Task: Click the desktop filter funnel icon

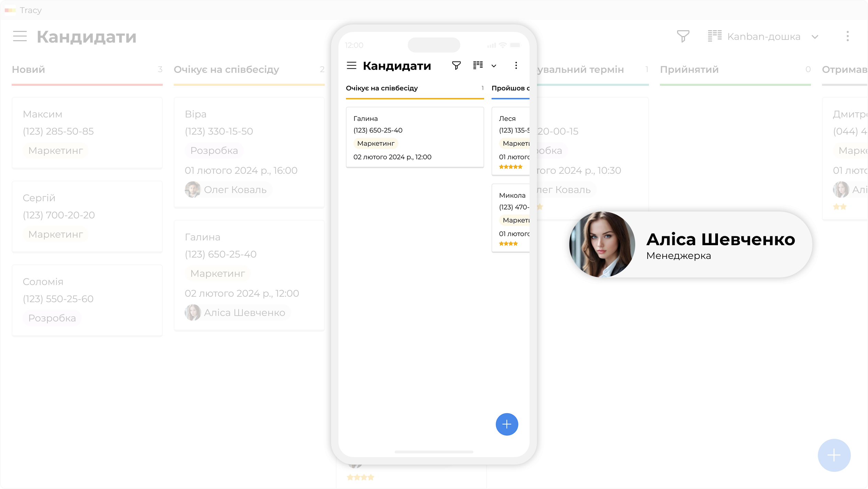Action: (x=683, y=36)
